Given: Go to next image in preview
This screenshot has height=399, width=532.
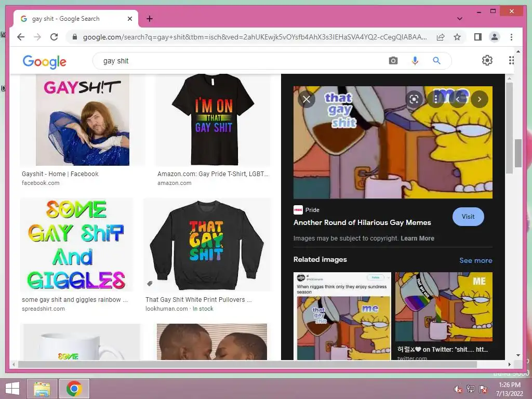Looking at the screenshot, I should 480,99.
